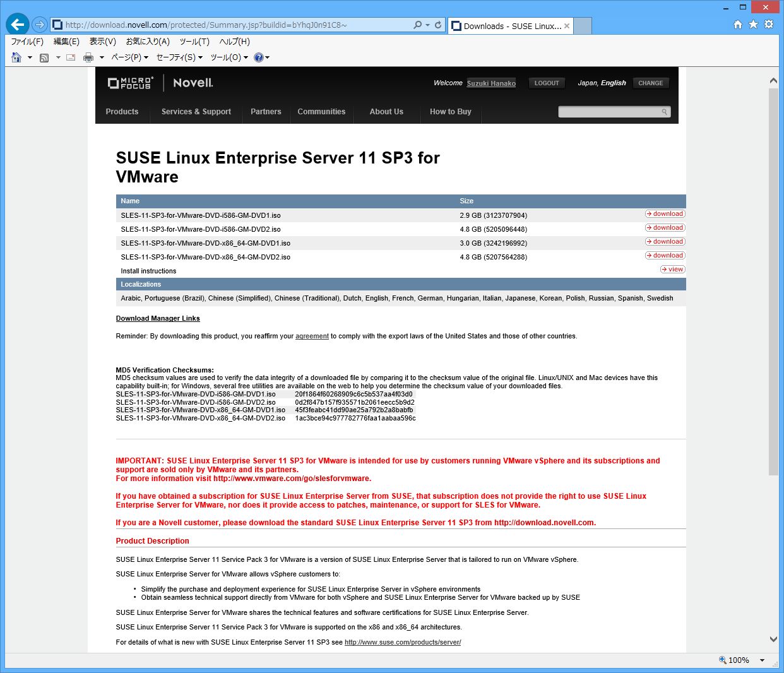784x673 pixels.
Task: Click the Novell logo
Action: (193, 83)
